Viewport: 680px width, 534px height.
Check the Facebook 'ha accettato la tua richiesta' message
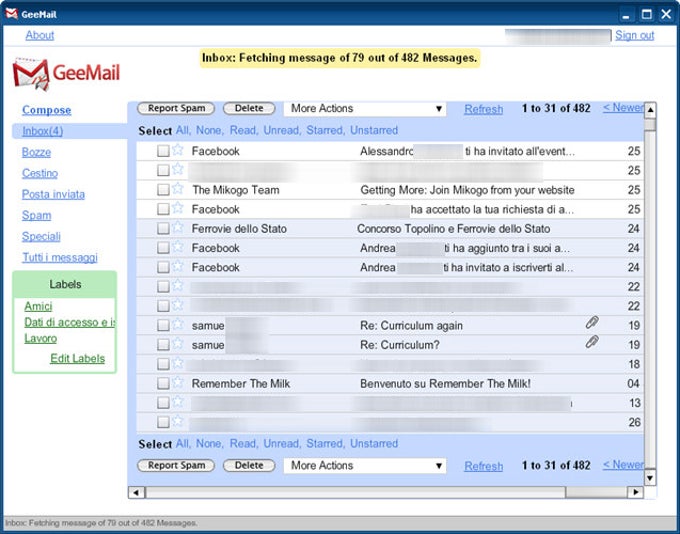point(163,209)
